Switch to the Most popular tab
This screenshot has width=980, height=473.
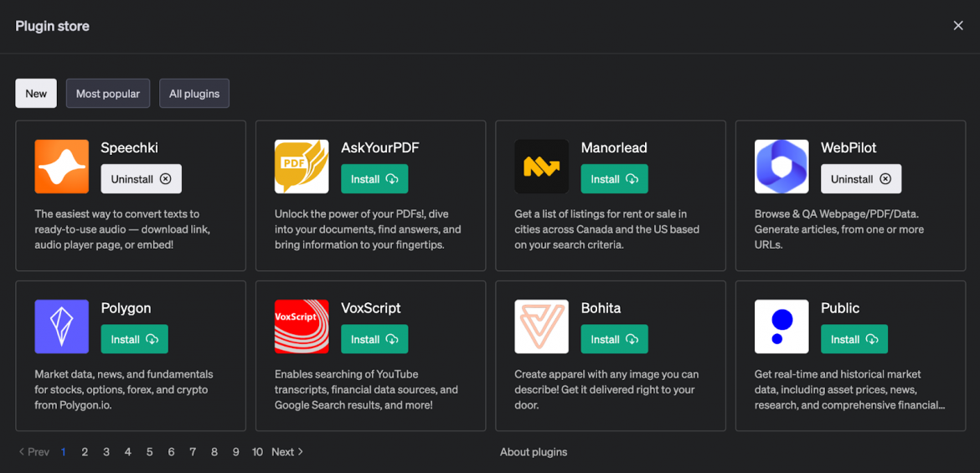(x=108, y=94)
